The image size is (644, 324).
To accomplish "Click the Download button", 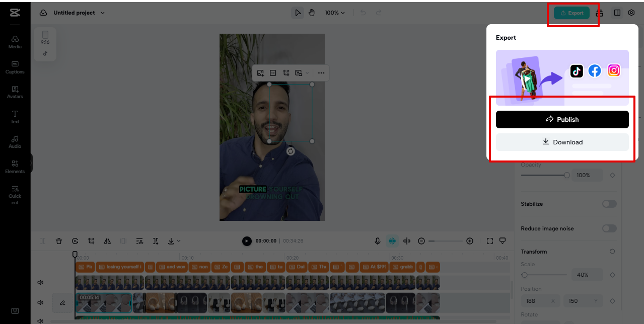I will click(x=562, y=142).
